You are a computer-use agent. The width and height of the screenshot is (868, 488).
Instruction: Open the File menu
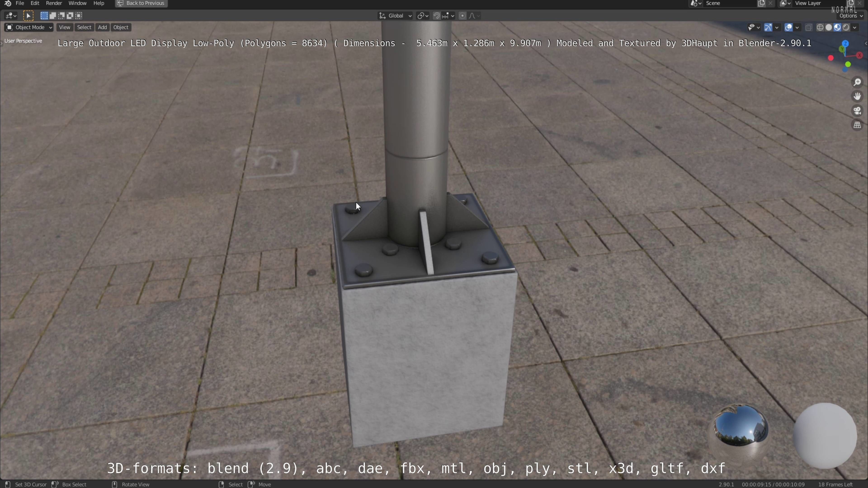tap(20, 3)
